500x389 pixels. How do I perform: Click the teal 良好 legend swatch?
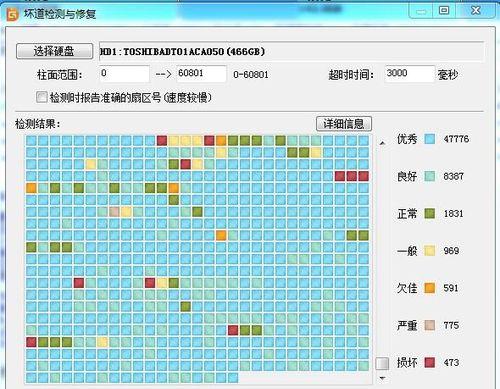point(430,176)
